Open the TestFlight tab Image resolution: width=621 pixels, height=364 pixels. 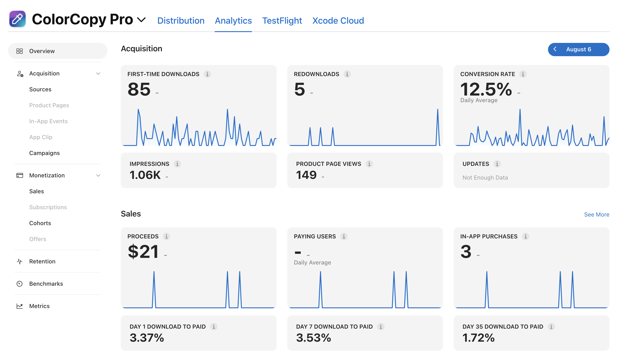(282, 20)
